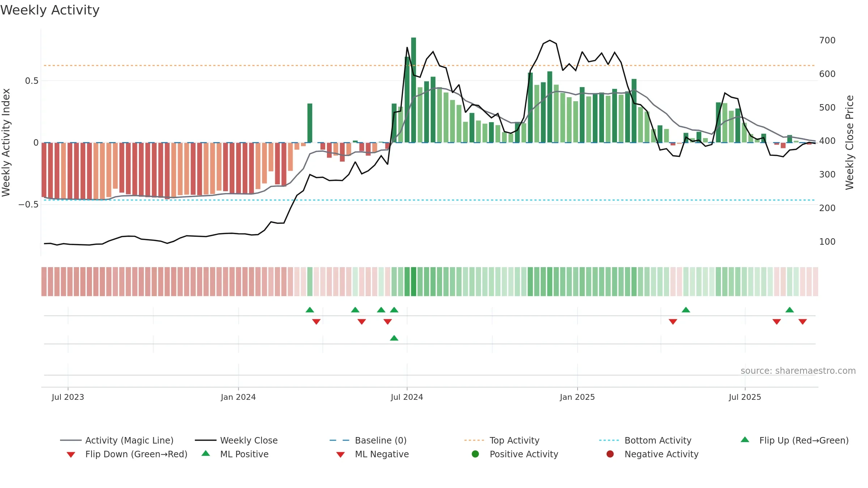Click the green triangle beside Flip Up legend
The image size is (868, 488).
coord(745,440)
